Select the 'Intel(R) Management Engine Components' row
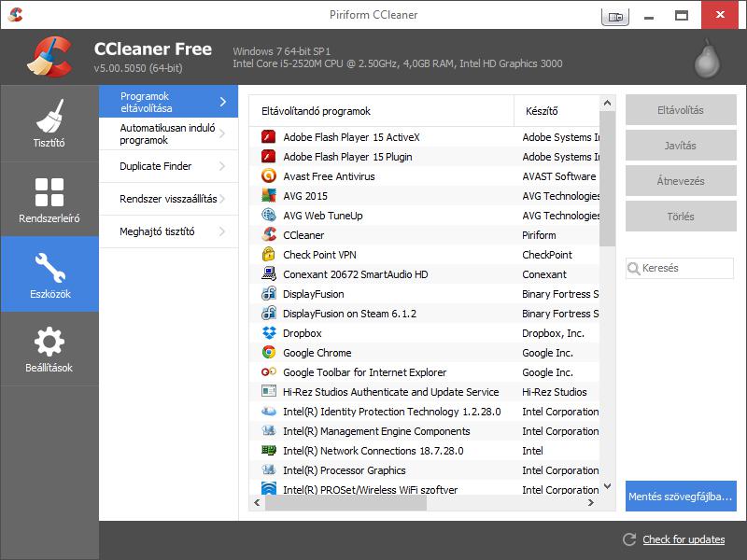Screen dimensions: 747x560 424,431
